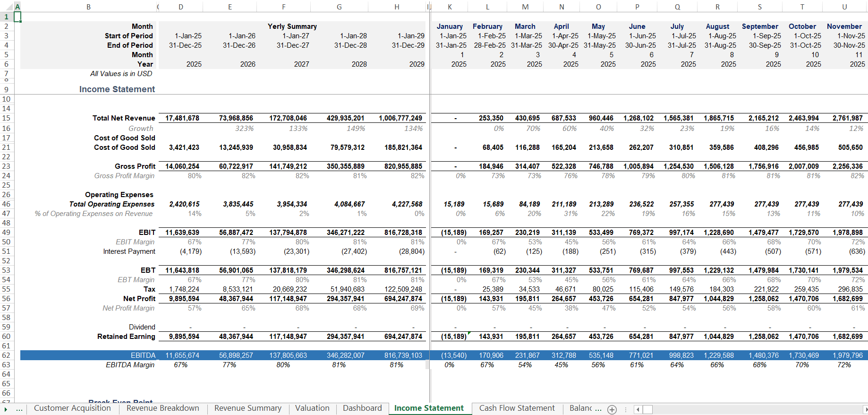
Task: Switch to Cash Flow Statement tab
Action: click(x=517, y=408)
